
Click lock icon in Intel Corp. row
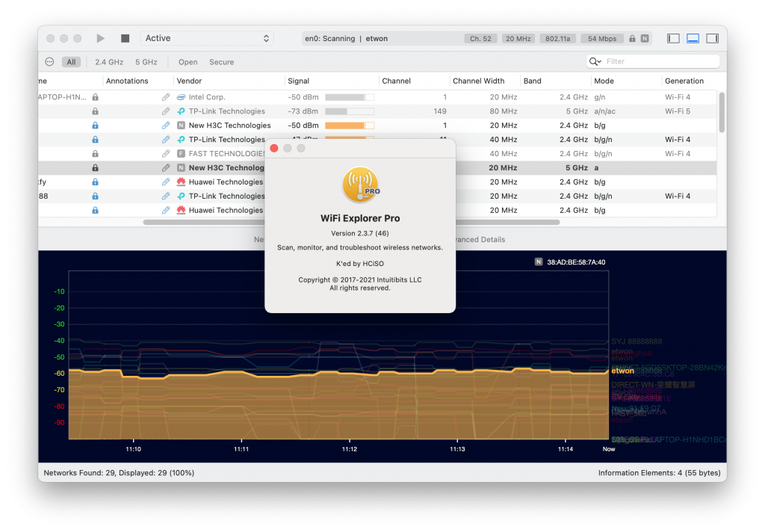tap(95, 97)
